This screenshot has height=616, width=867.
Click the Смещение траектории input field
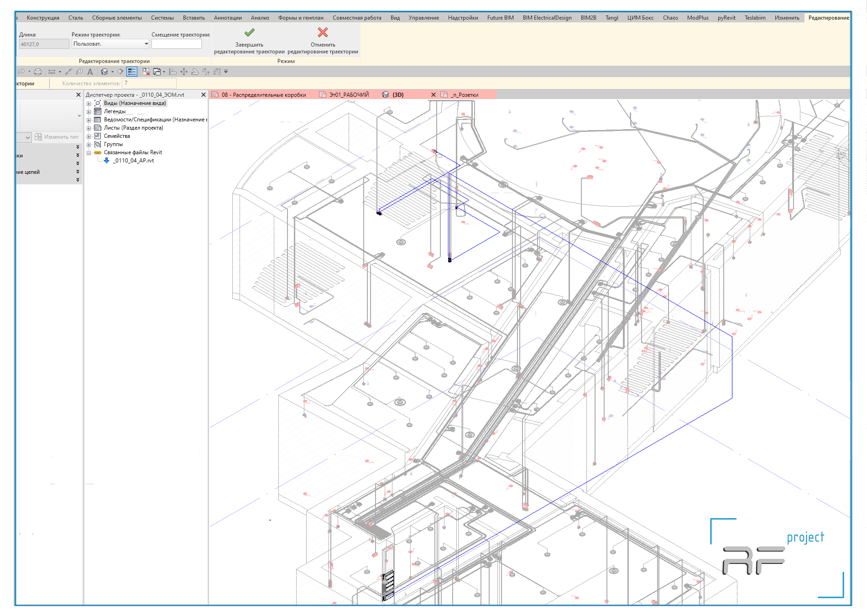tap(176, 44)
